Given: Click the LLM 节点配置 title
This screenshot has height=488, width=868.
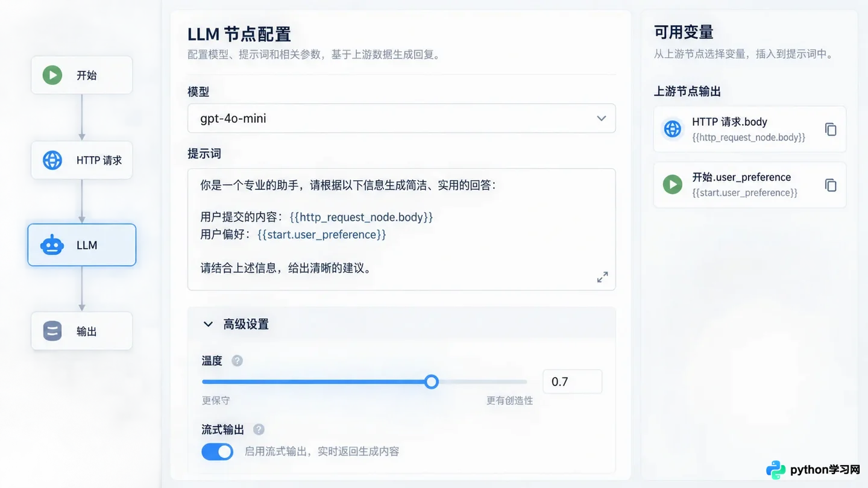Looking at the screenshot, I should 239,34.
